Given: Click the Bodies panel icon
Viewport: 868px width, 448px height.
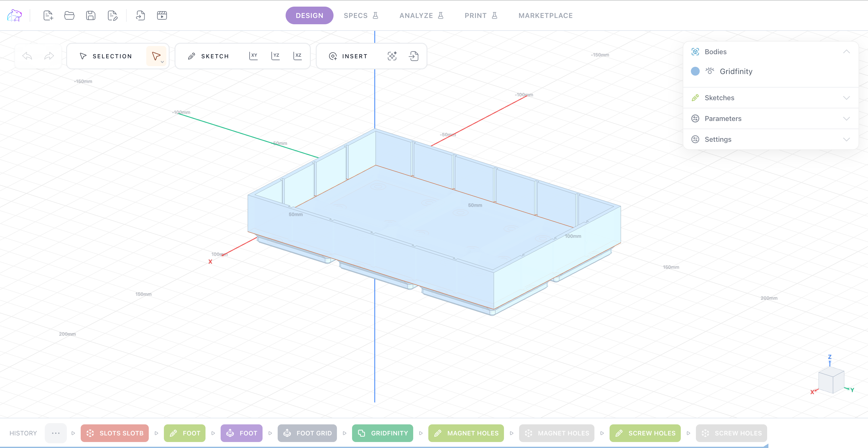Looking at the screenshot, I should click(x=695, y=52).
